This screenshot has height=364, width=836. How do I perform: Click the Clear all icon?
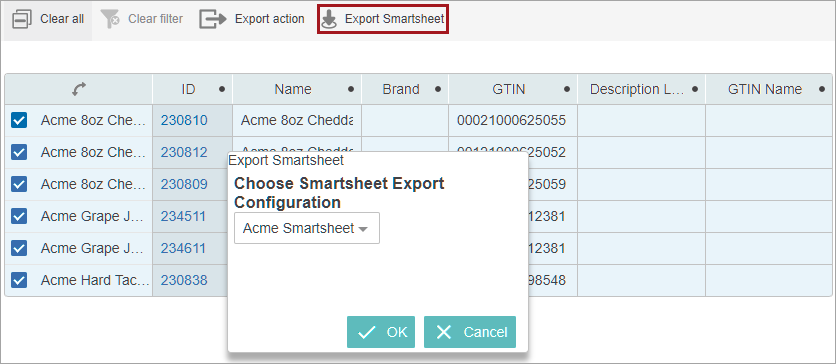pos(22,19)
